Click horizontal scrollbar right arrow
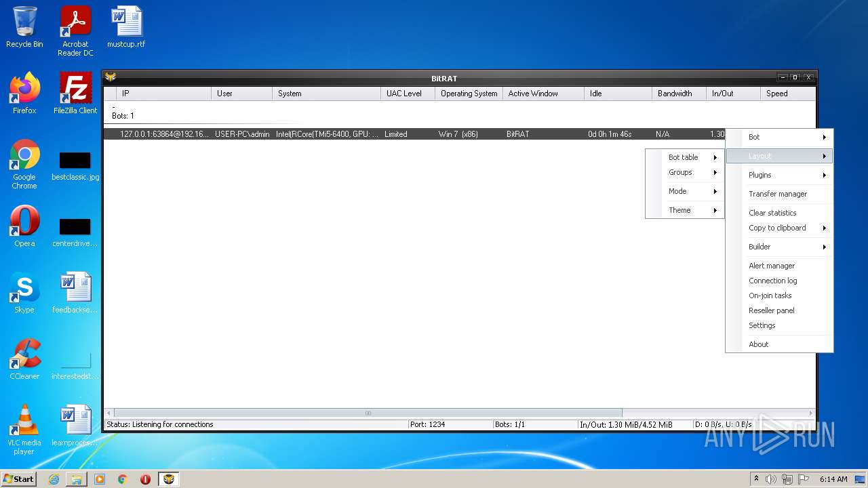This screenshot has width=868, height=488. coord(810,413)
